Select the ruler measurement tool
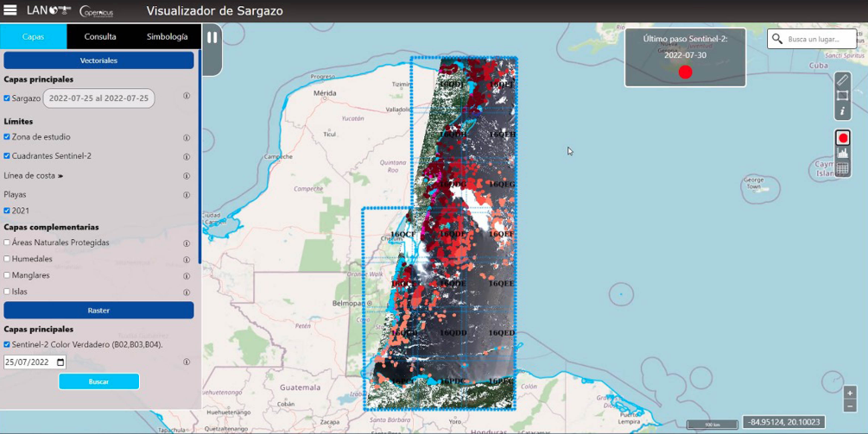Screen dimensions: 868x434 coord(842,80)
